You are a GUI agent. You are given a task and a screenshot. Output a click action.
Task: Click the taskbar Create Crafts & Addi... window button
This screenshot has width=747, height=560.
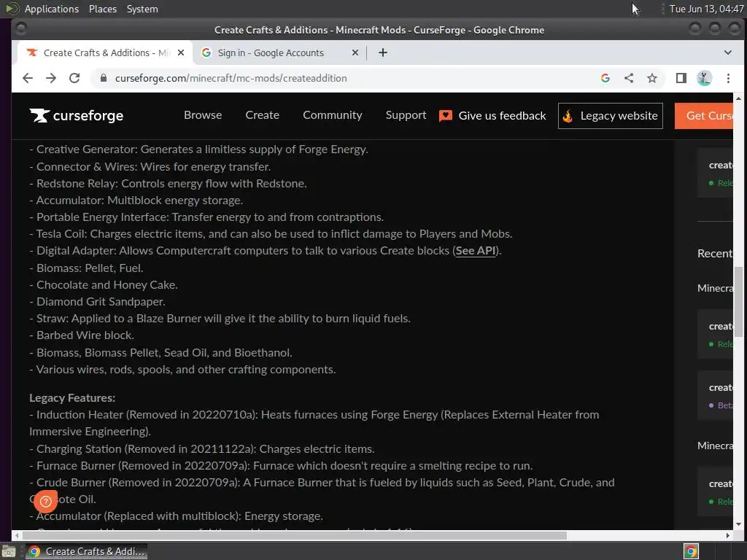[86, 551]
